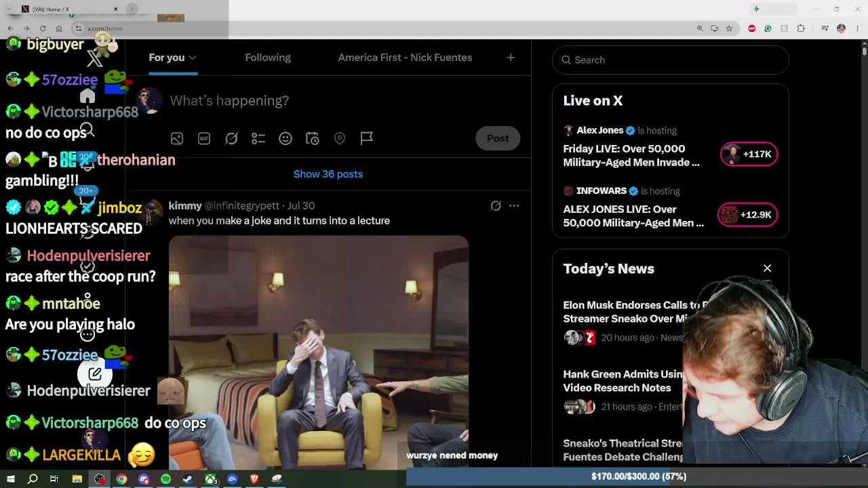Open Brave browser from the taskbar
868x488 pixels.
point(255,479)
